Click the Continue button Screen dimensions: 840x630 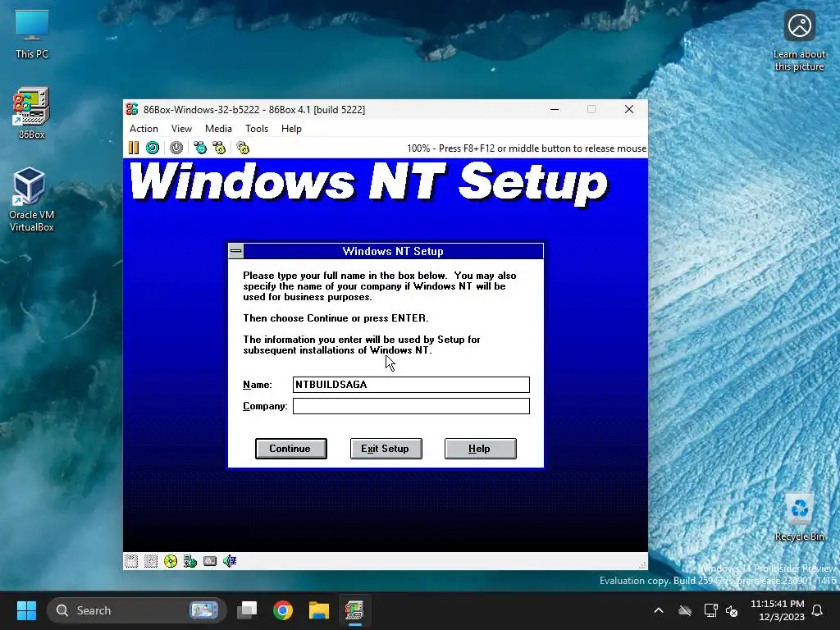tap(291, 449)
